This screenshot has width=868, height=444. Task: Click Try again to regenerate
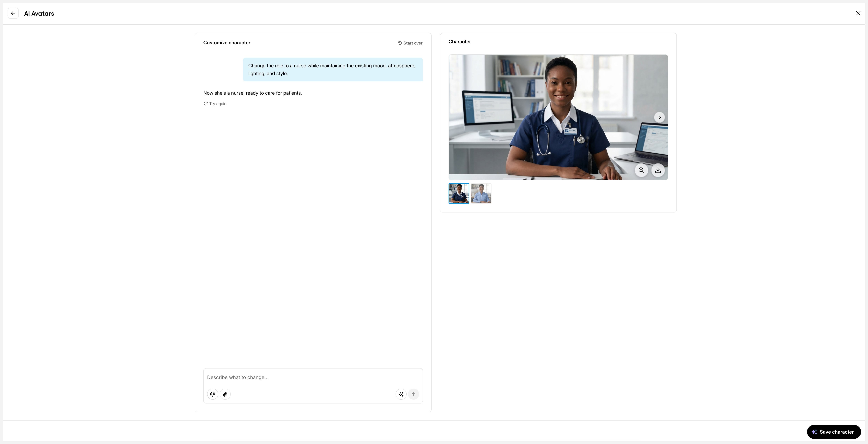click(215, 104)
